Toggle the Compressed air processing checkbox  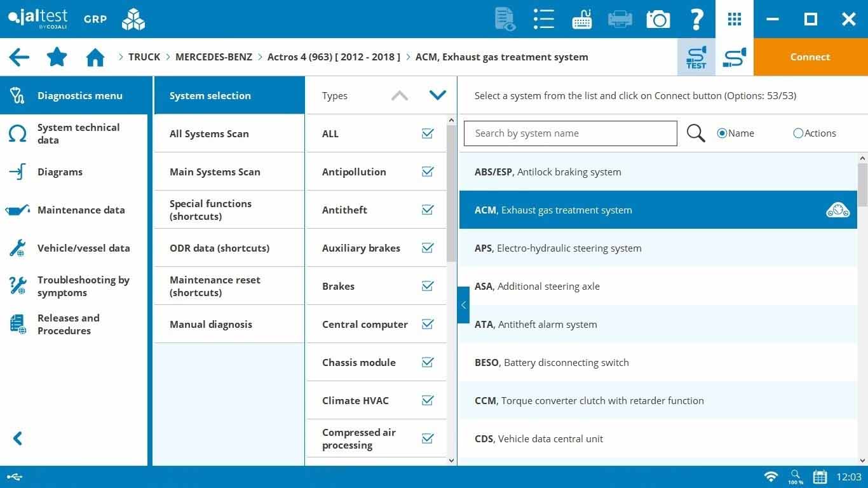tap(428, 438)
